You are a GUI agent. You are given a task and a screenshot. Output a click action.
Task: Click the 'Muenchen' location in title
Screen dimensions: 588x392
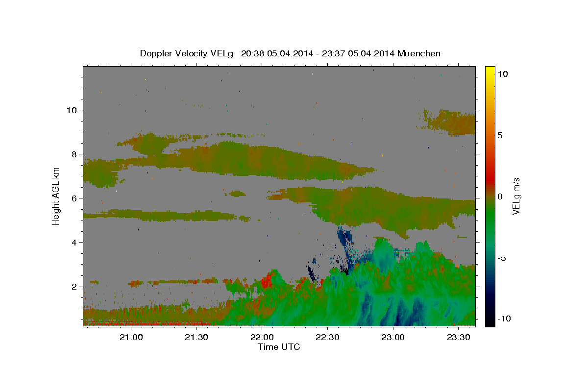(x=419, y=53)
